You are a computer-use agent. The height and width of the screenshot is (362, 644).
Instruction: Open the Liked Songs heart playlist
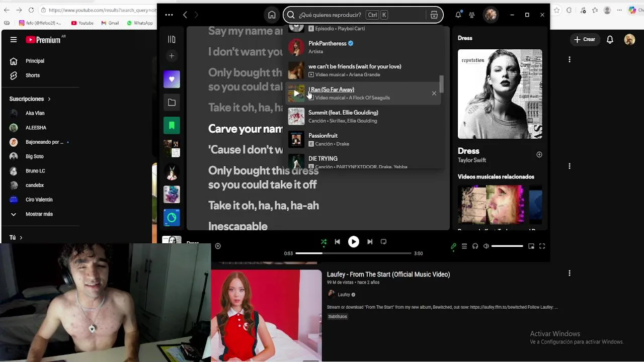(172, 79)
